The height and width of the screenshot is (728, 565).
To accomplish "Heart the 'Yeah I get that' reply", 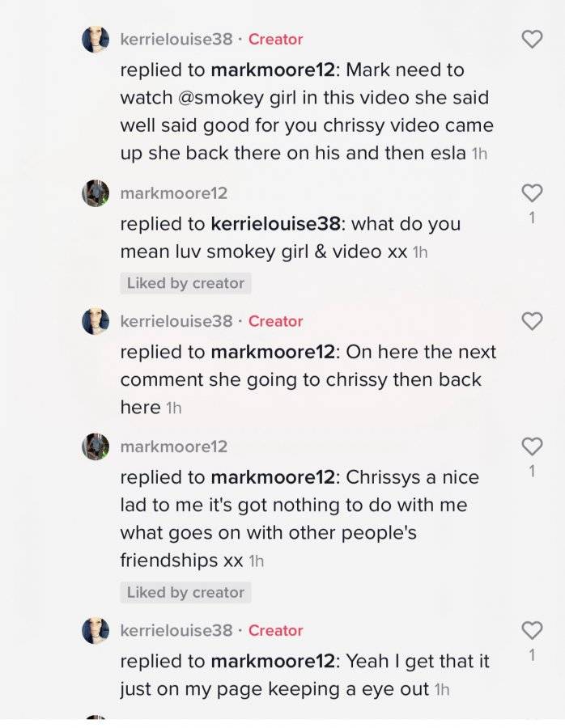I will point(532,630).
